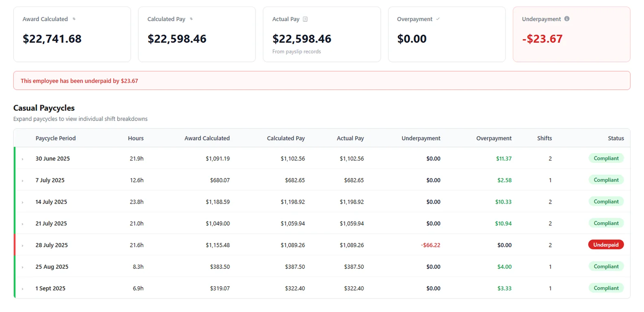Click the -$23.67 Underpayment total

[542, 39]
